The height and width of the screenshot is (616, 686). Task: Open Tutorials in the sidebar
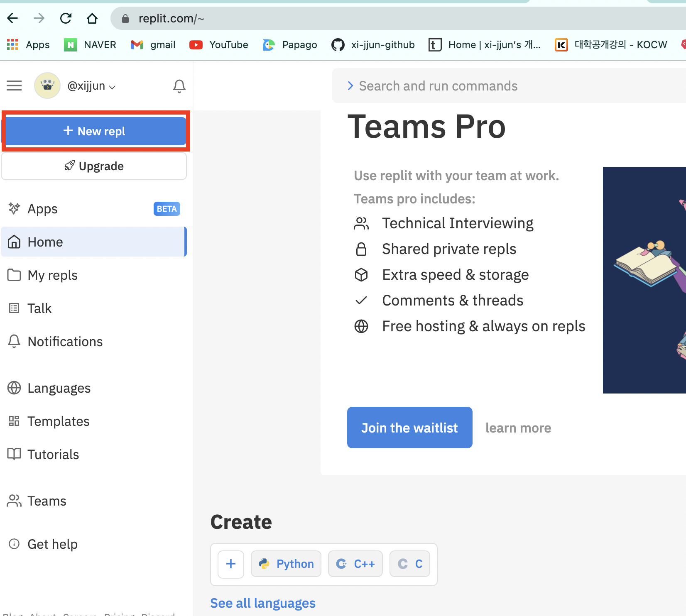(94, 454)
